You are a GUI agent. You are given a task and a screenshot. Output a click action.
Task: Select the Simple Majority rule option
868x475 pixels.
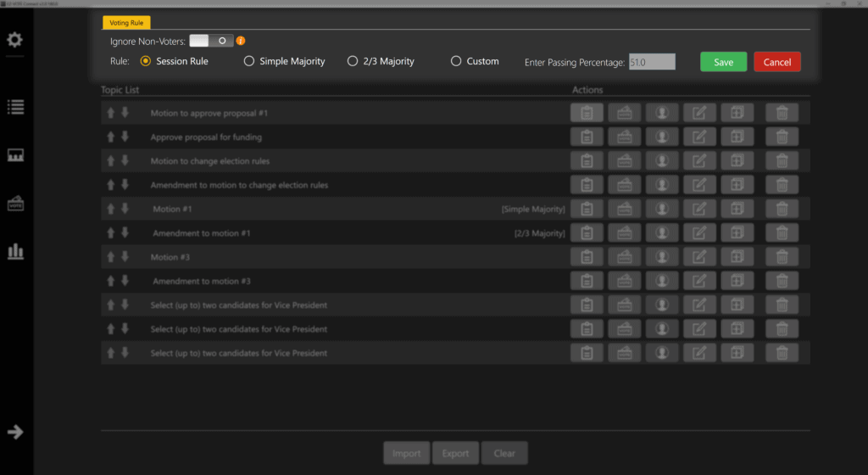[249, 61]
